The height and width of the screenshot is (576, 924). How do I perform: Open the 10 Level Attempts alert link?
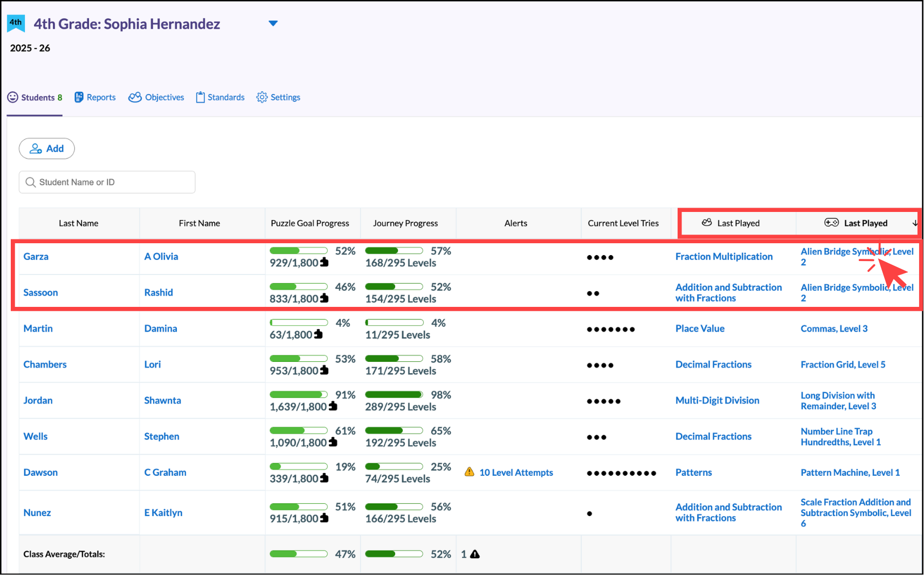pyautogui.click(x=516, y=472)
